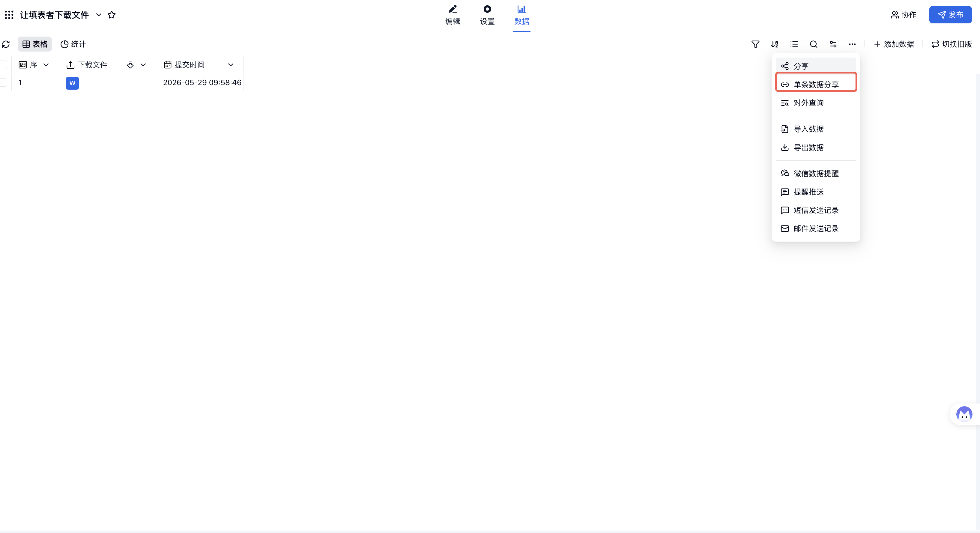Click the 协作 collaboration button
Viewport: 980px width, 533px height.
click(x=904, y=15)
